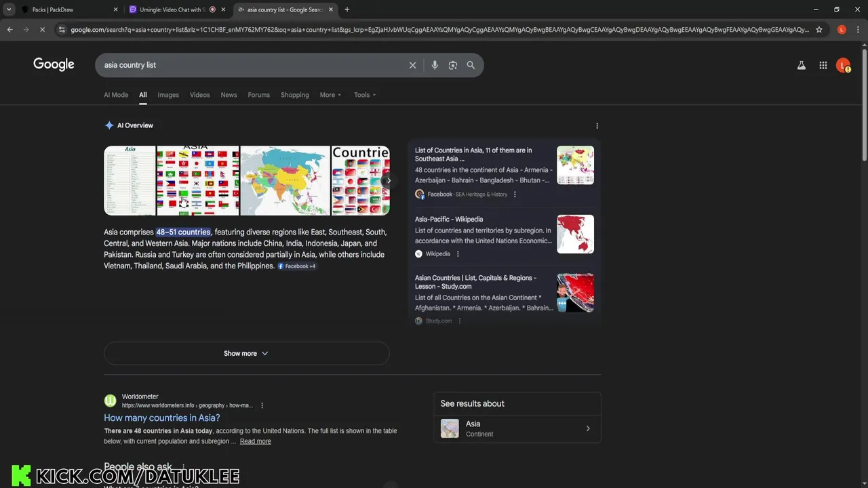868x488 pixels.
Task: Open Asia-Pacific - Wikipedia source
Action: (449, 220)
